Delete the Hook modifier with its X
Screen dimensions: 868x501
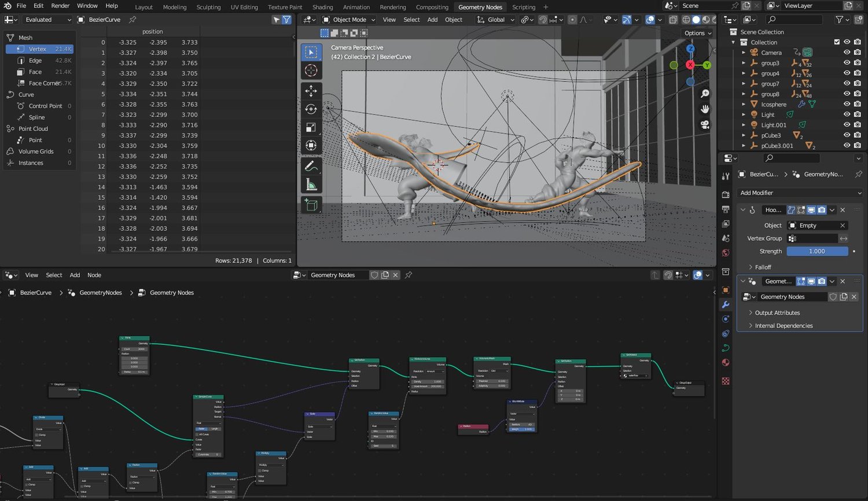tap(843, 210)
